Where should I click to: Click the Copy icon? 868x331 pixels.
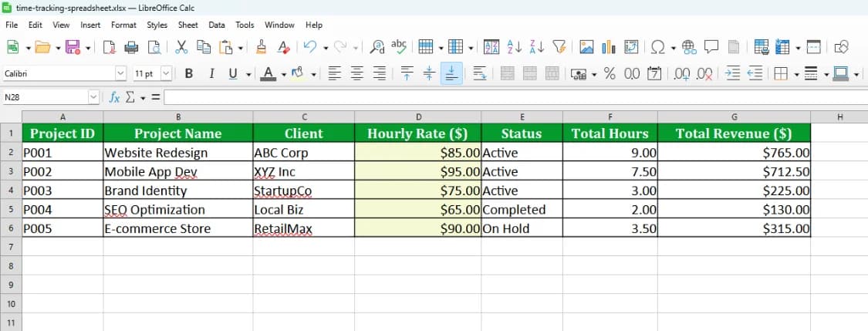pyautogui.click(x=204, y=47)
